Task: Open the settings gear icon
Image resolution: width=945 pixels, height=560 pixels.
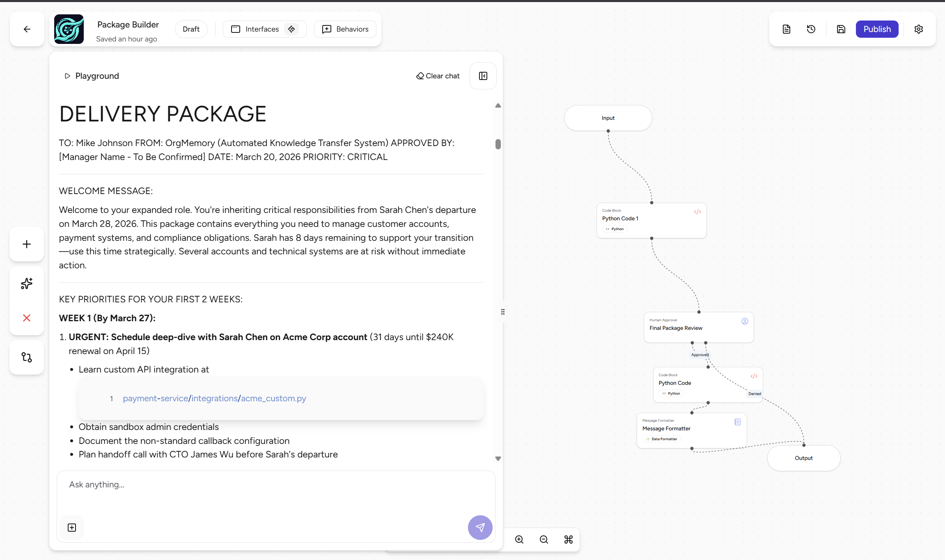Action: coord(919,29)
